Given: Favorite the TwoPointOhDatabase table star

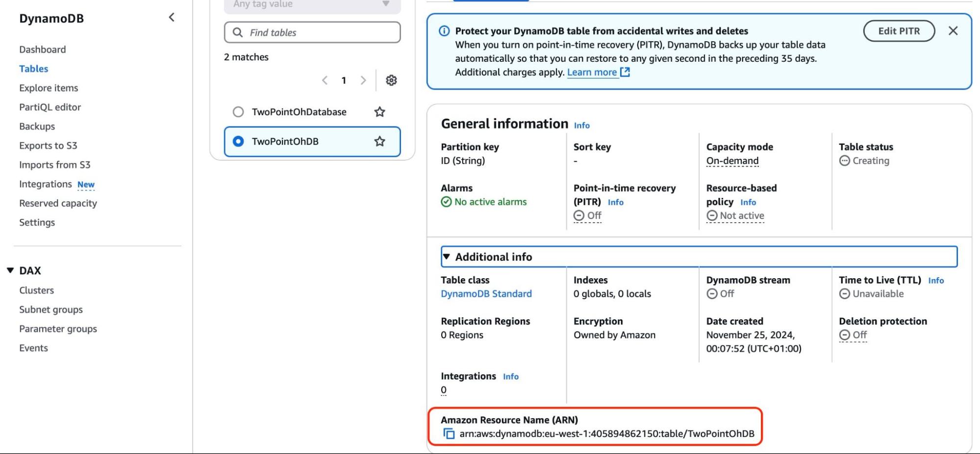Looking at the screenshot, I should point(379,112).
